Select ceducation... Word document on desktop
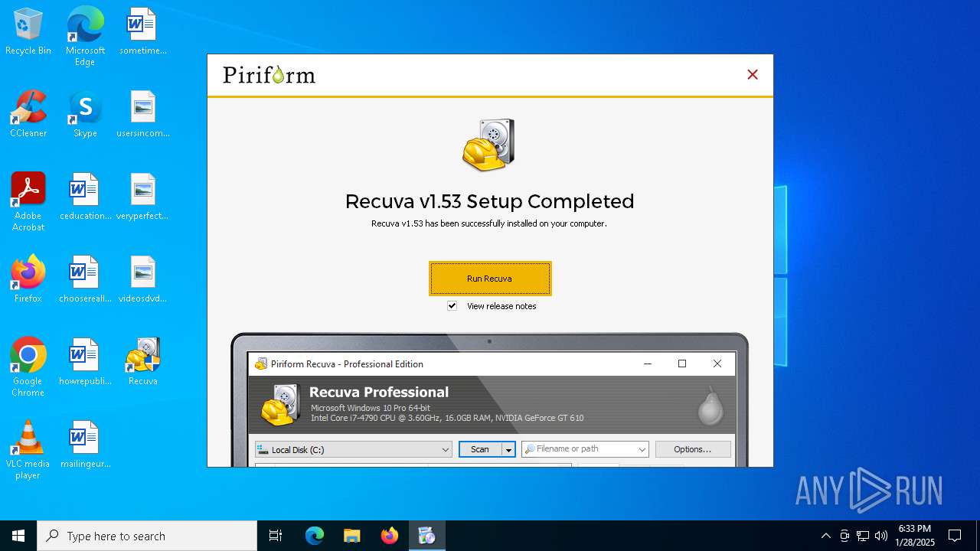980x551 pixels. tap(85, 197)
